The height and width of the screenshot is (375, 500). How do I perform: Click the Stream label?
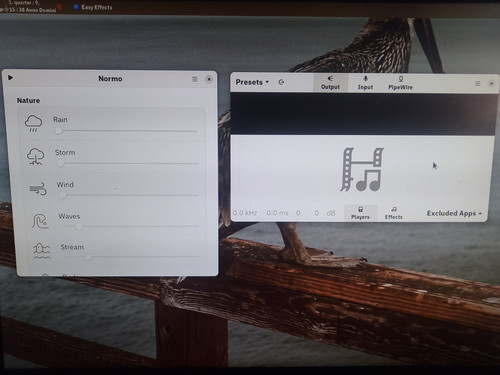click(72, 247)
